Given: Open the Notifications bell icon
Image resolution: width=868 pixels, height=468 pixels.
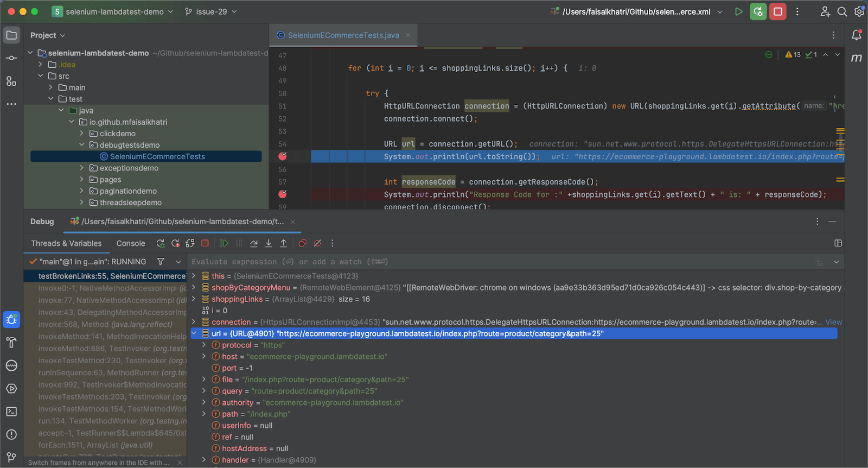Looking at the screenshot, I should 857,35.
